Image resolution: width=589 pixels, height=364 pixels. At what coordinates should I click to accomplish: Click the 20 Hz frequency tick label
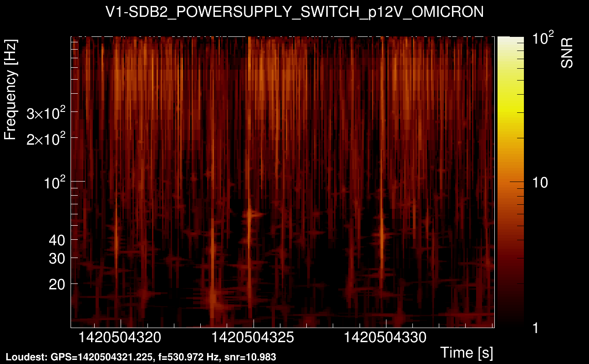[56, 284]
